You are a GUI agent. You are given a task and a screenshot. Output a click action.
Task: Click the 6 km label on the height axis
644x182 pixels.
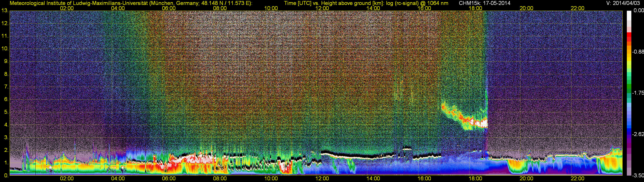pos(6,100)
